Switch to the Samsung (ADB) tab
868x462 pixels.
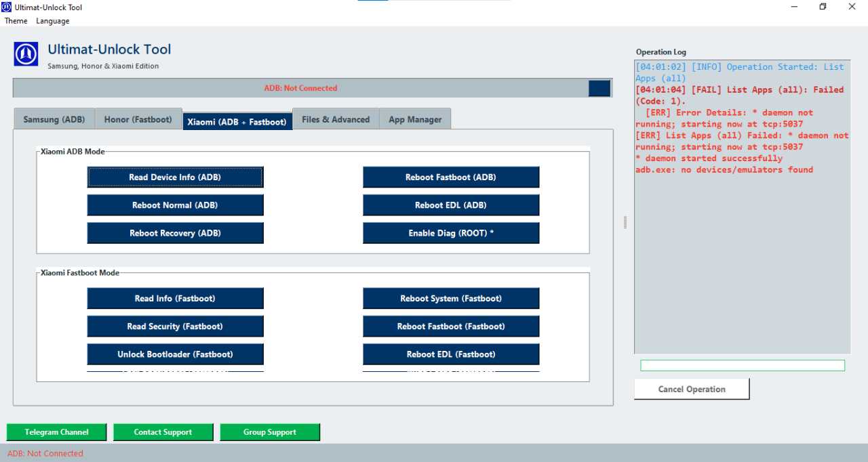click(x=54, y=119)
